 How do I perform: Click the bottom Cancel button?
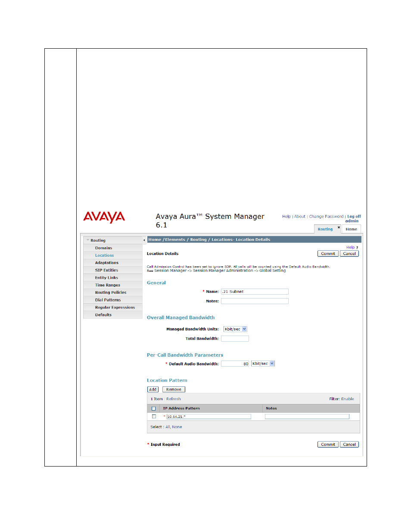click(x=349, y=445)
